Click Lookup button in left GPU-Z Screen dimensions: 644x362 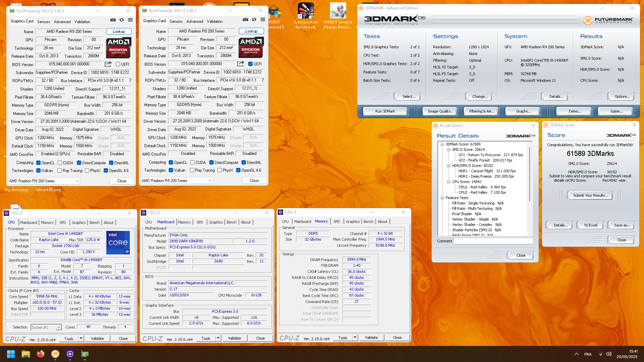[119, 32]
